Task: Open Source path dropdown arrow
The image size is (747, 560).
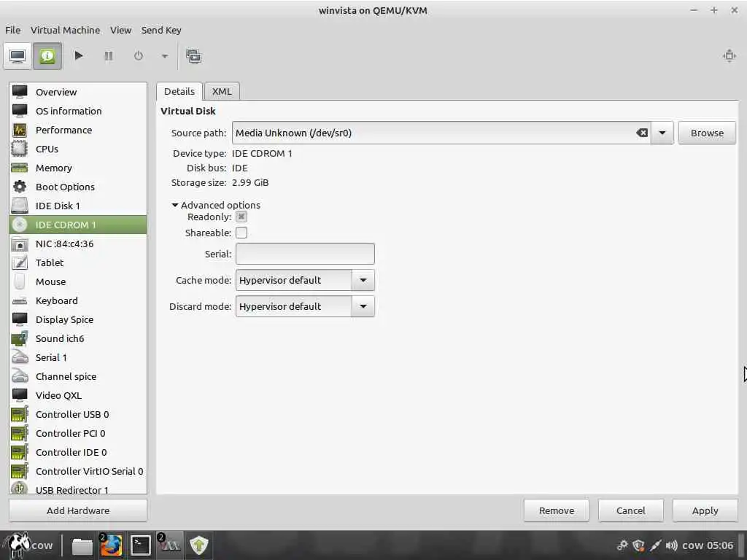Action: pyautogui.click(x=662, y=133)
